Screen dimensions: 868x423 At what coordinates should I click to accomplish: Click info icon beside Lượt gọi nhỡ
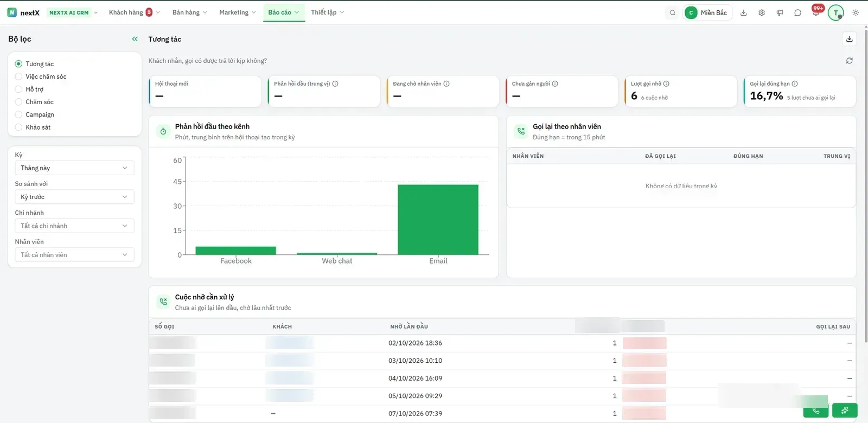pyautogui.click(x=666, y=84)
